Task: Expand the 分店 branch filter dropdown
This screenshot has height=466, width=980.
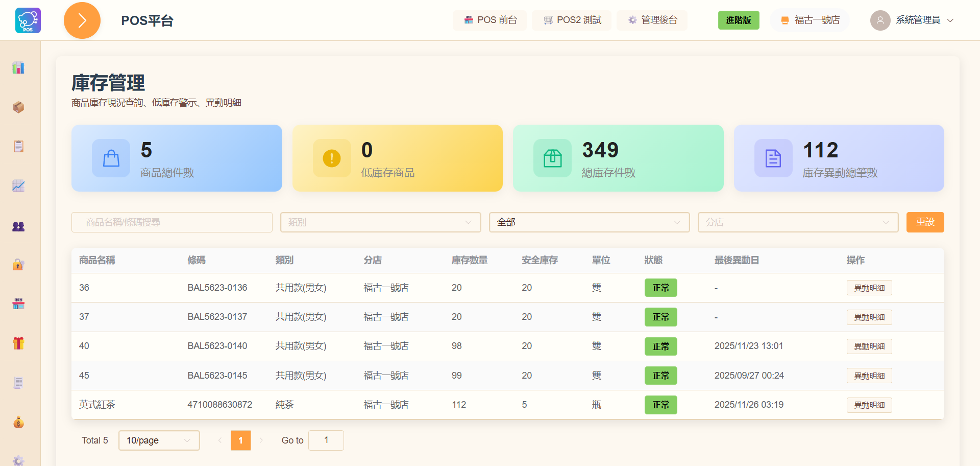Action: pos(797,222)
